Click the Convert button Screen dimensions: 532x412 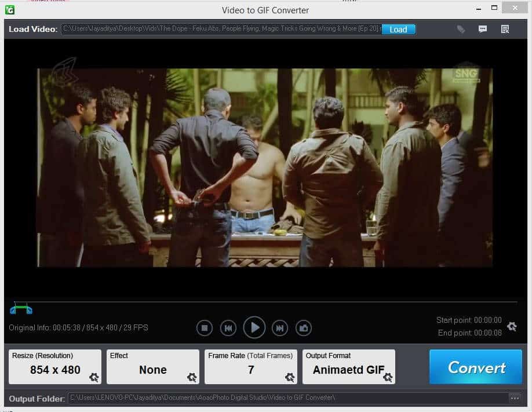pos(475,367)
